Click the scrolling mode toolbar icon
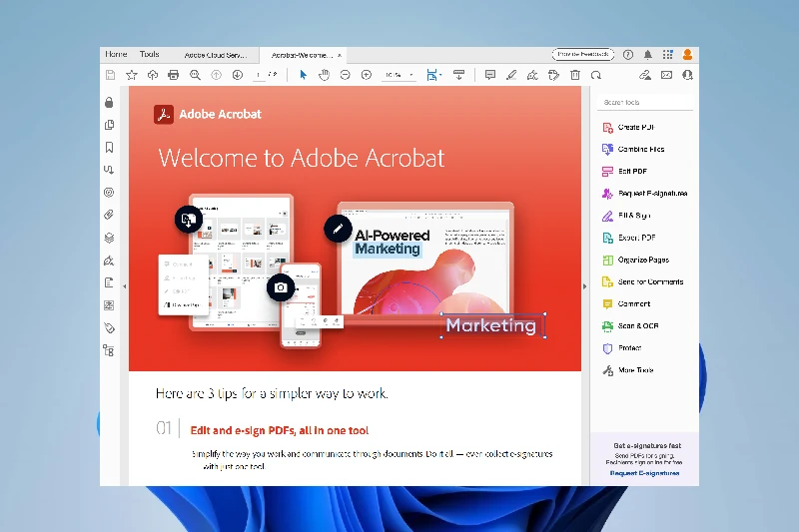This screenshot has height=532, width=799. coord(458,75)
